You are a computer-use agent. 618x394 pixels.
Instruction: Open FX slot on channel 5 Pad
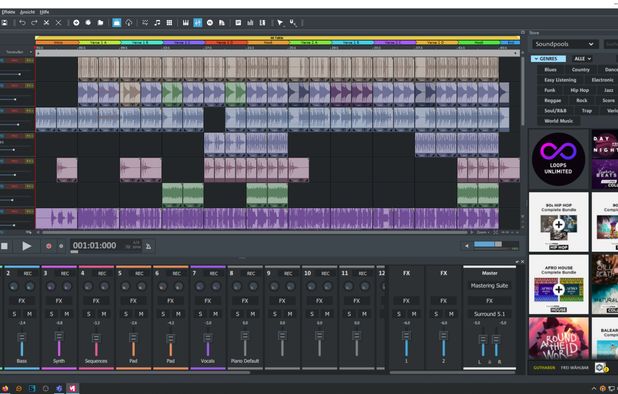pyautogui.click(x=133, y=301)
